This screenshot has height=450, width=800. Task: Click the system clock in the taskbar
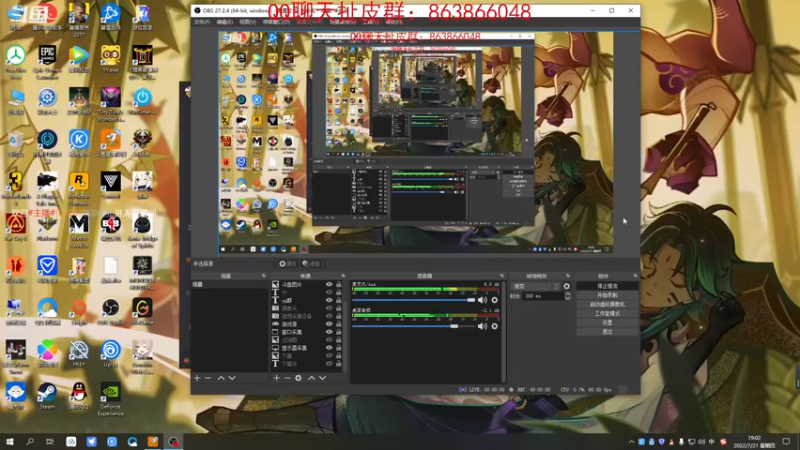tap(754, 442)
